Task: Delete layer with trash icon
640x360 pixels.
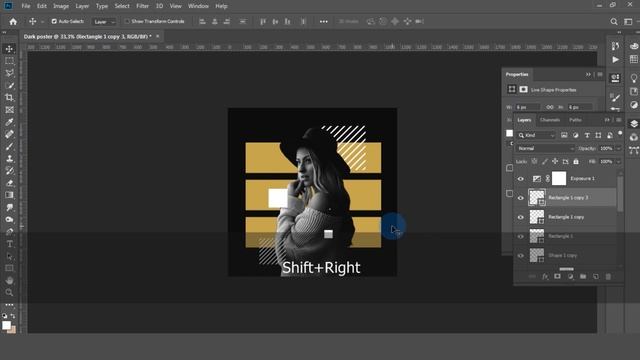Action: click(x=608, y=277)
